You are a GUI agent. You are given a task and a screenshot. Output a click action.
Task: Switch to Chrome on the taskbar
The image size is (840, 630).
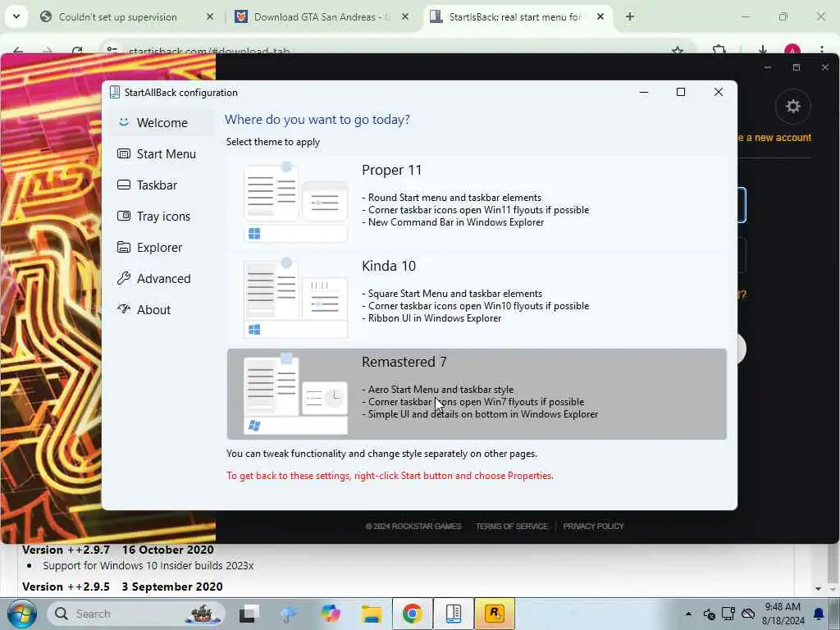pyautogui.click(x=413, y=614)
